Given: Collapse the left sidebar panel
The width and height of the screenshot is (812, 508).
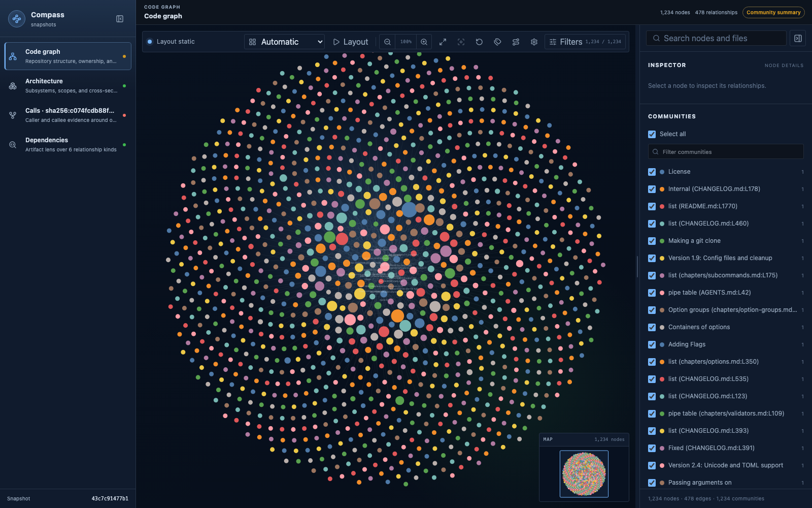Looking at the screenshot, I should tap(120, 19).
